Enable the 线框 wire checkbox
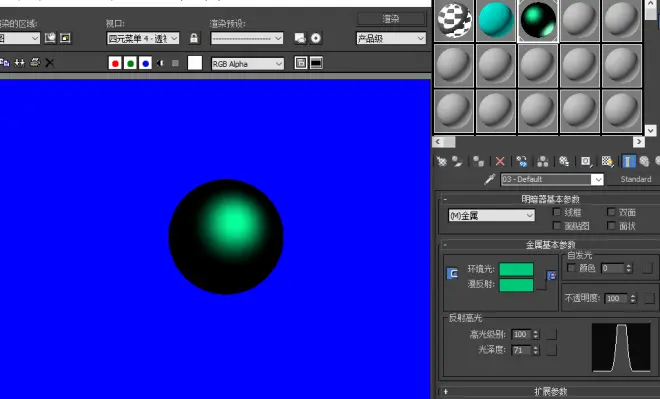Image resolution: width=660 pixels, height=399 pixels. (556, 212)
